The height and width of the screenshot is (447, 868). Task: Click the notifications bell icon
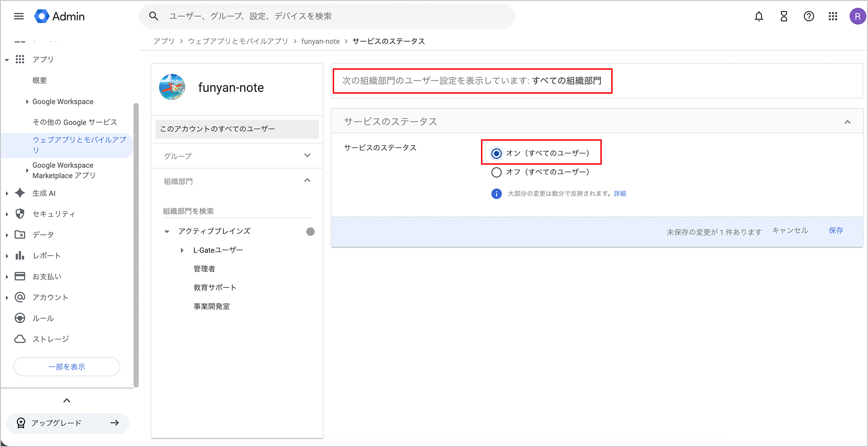[759, 16]
